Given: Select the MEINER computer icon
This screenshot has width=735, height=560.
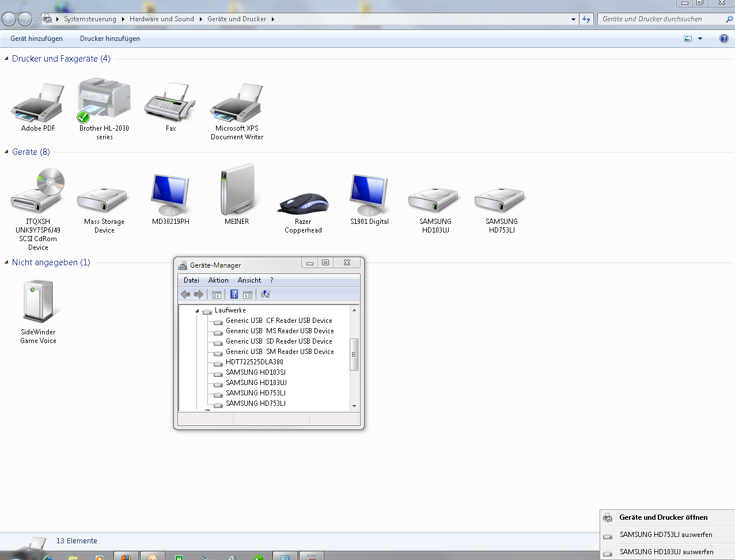Looking at the screenshot, I should click(237, 189).
